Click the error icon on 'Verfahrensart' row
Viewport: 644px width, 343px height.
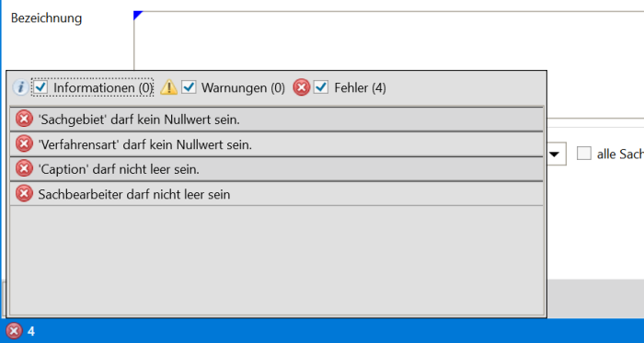(24, 144)
